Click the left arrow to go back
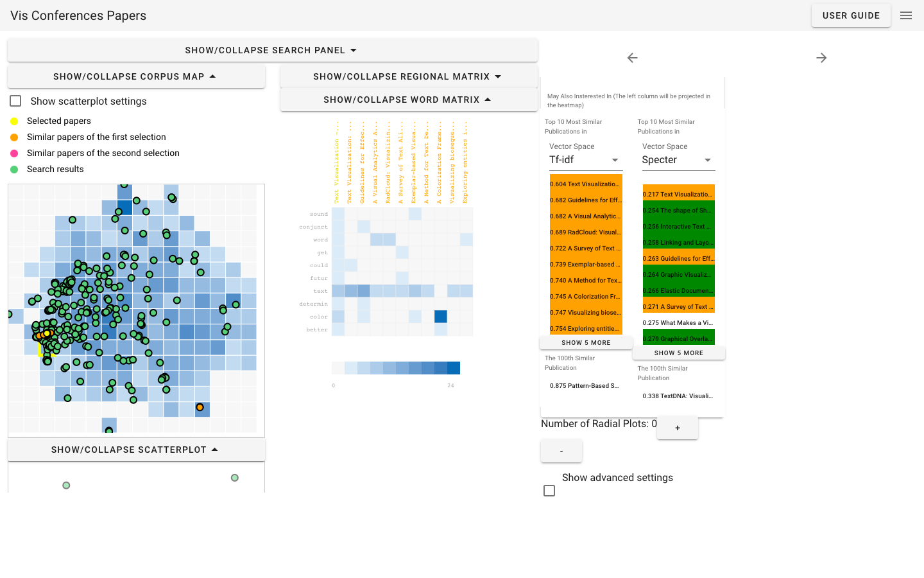Image resolution: width=924 pixels, height=578 pixels. [x=632, y=58]
